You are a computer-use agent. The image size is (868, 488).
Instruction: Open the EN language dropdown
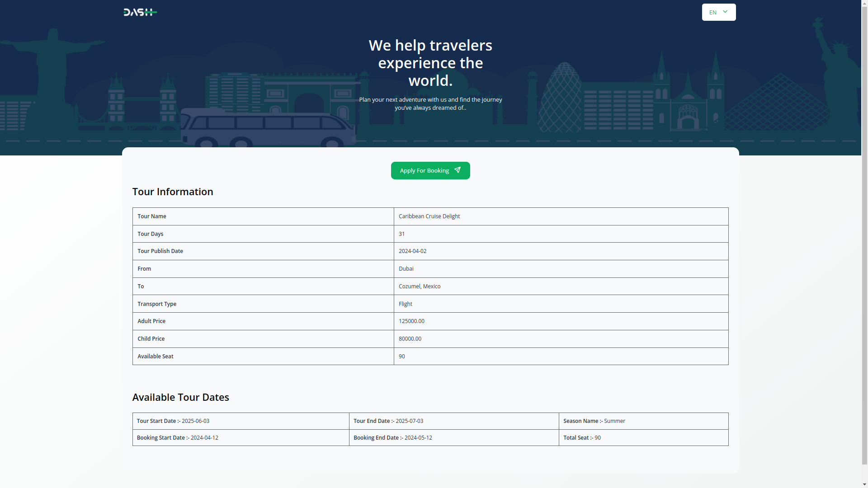[x=718, y=12]
